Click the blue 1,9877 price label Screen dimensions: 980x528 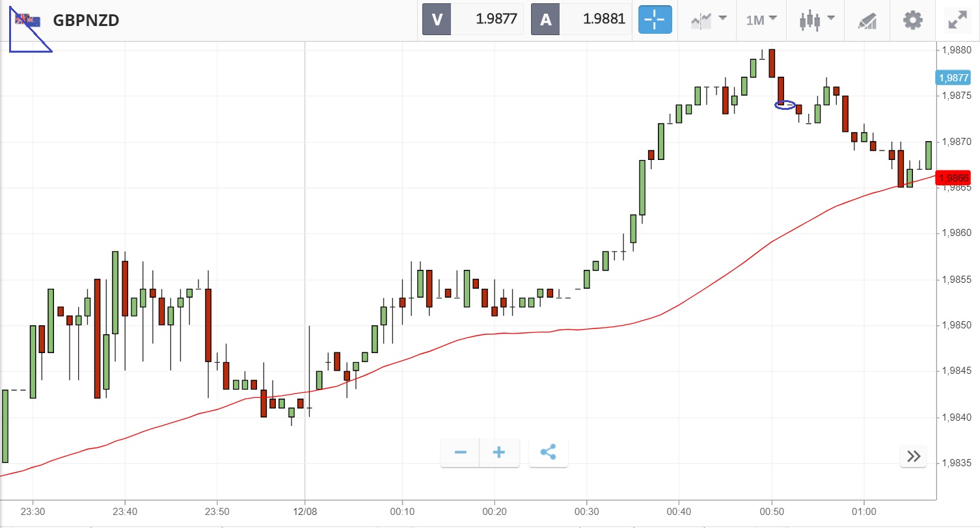[x=953, y=77]
